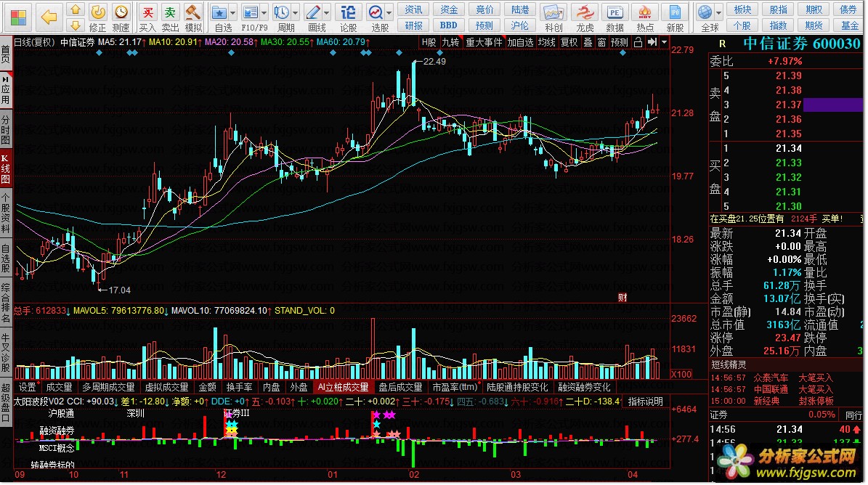The image size is (868, 485).
Task: Click the 买入 buy icon
Action: click(x=147, y=12)
